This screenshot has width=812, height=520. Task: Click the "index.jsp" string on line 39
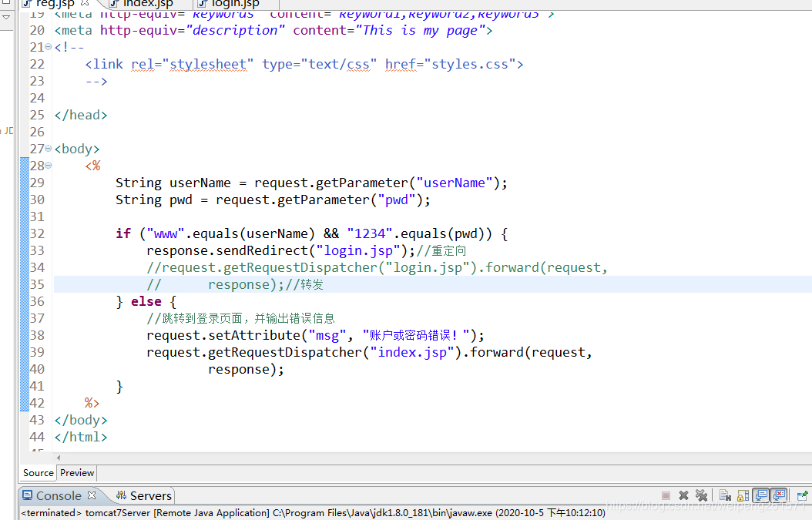click(x=411, y=353)
